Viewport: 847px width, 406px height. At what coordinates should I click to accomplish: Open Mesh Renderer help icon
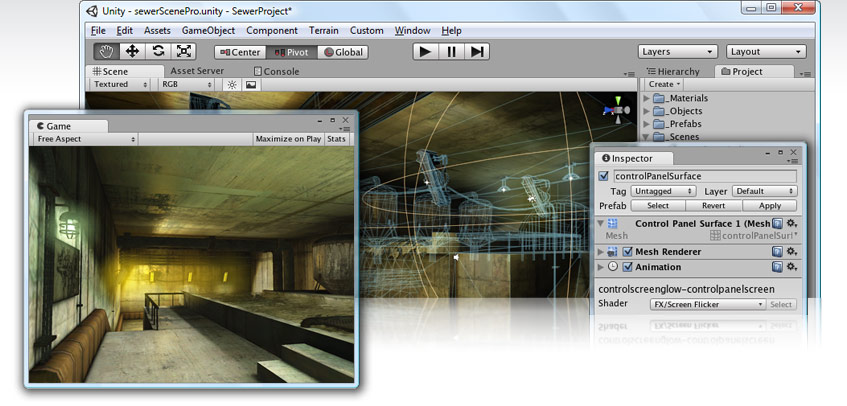(777, 252)
